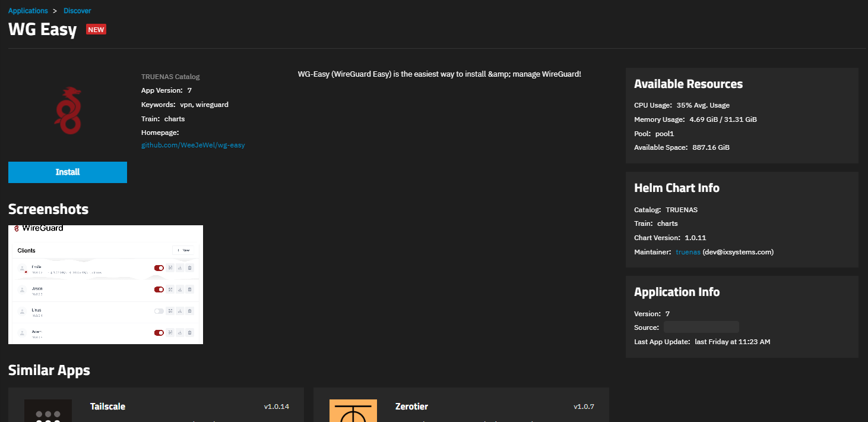Click the Zerotier version v1.0.7 label

[584, 407]
